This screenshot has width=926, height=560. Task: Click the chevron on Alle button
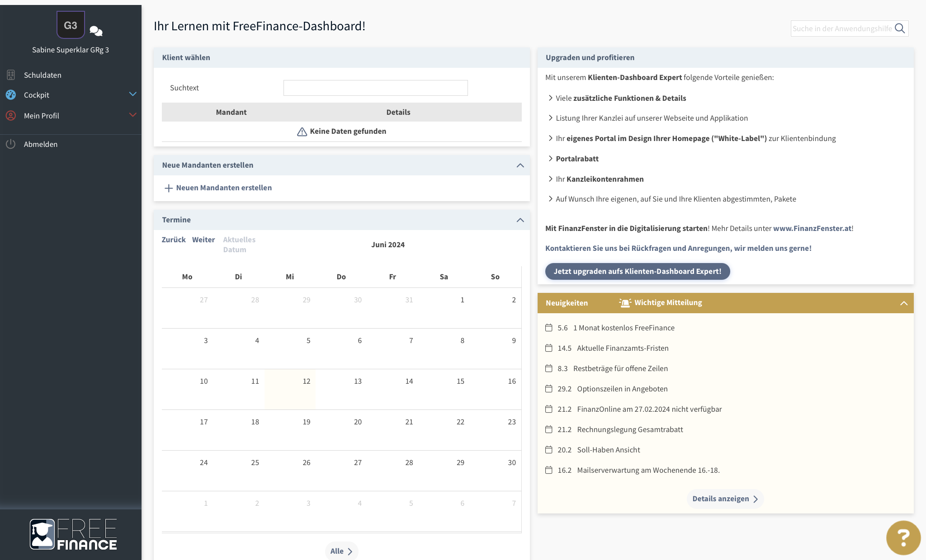pos(350,551)
